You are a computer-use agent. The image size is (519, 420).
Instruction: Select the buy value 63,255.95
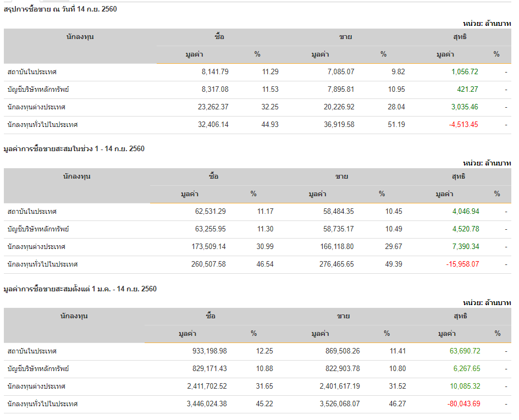pyautogui.click(x=211, y=229)
